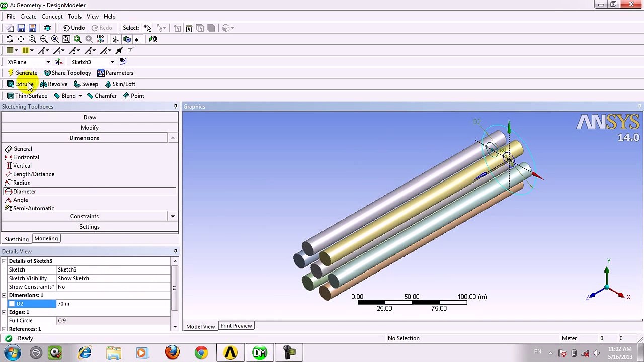Activate the Pan view tool
The height and width of the screenshot is (362, 644).
pyautogui.click(x=21, y=39)
